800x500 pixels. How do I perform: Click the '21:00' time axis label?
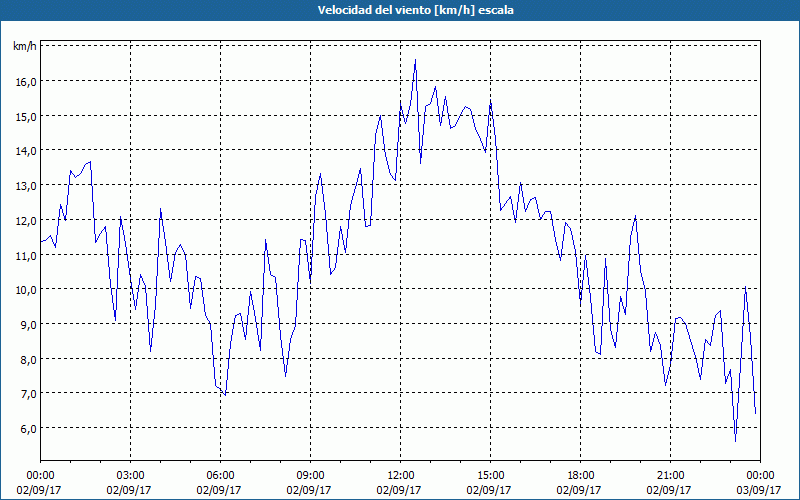pyautogui.click(x=670, y=476)
